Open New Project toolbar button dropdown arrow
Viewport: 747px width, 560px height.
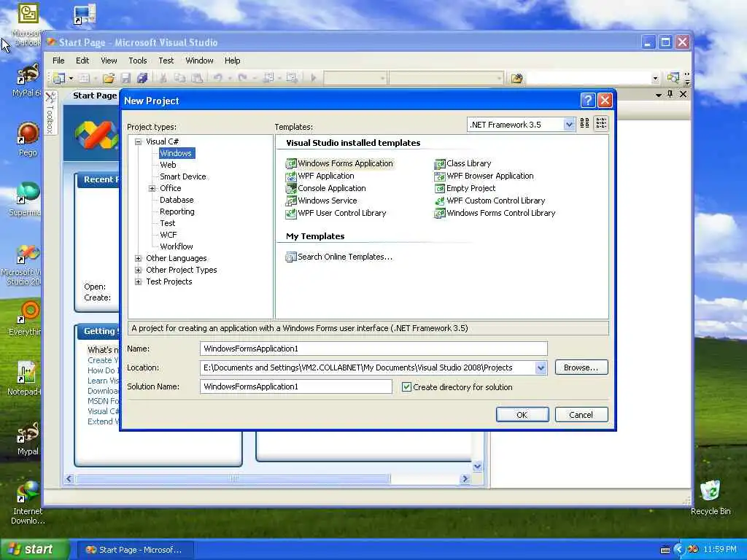[71, 78]
